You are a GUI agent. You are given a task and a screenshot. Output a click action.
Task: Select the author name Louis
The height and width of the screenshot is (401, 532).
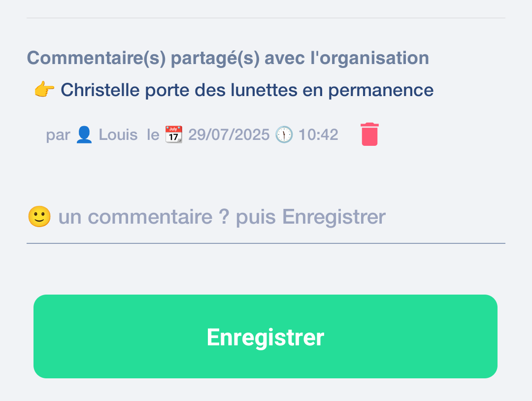click(118, 134)
